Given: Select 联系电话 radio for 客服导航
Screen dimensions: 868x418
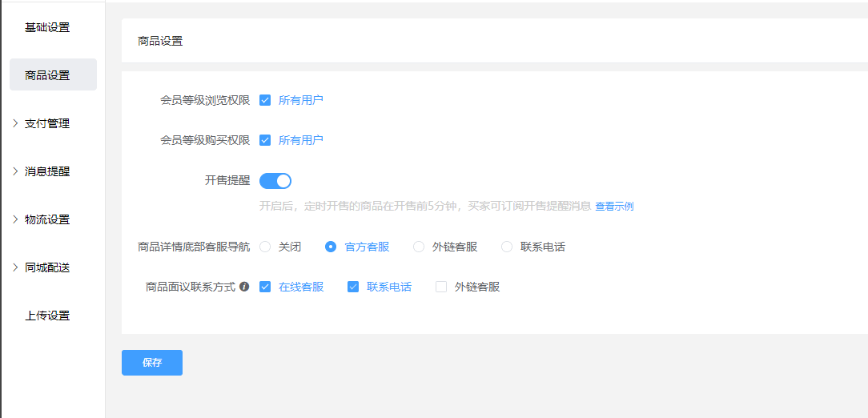Looking at the screenshot, I should pos(507,247).
